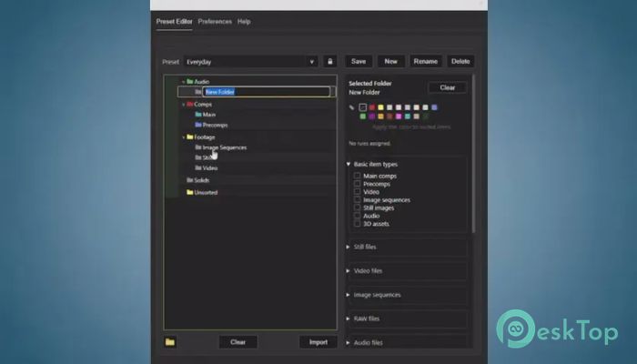The height and width of the screenshot is (364, 637).
Task: Pick the bright yellow swatch in the top row
Action: point(380,107)
